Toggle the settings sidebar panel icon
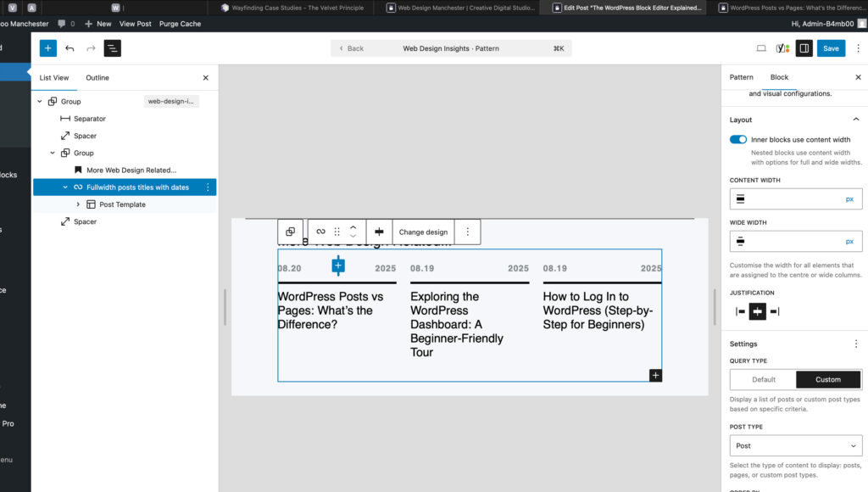Image resolution: width=868 pixels, height=492 pixels. [x=804, y=48]
